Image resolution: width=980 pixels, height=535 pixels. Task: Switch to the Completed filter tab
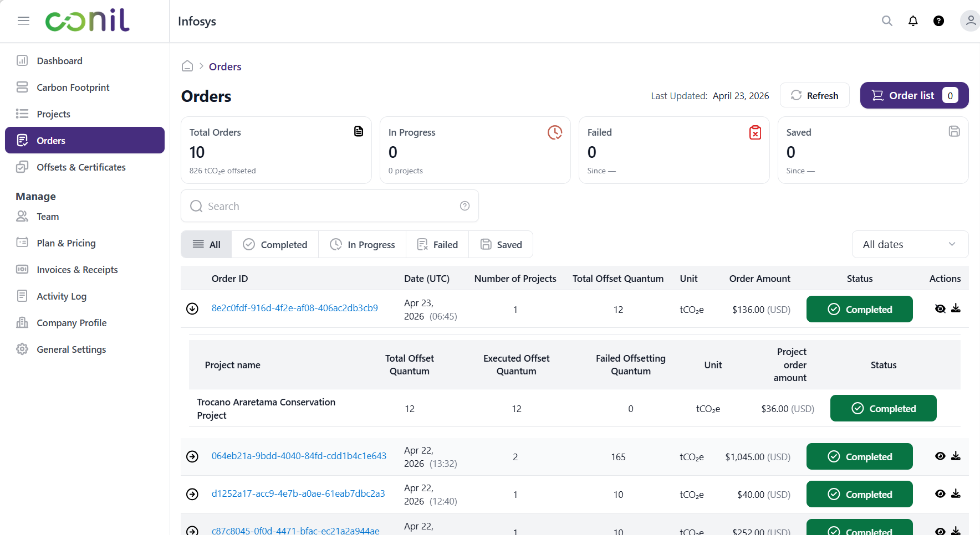tap(275, 244)
